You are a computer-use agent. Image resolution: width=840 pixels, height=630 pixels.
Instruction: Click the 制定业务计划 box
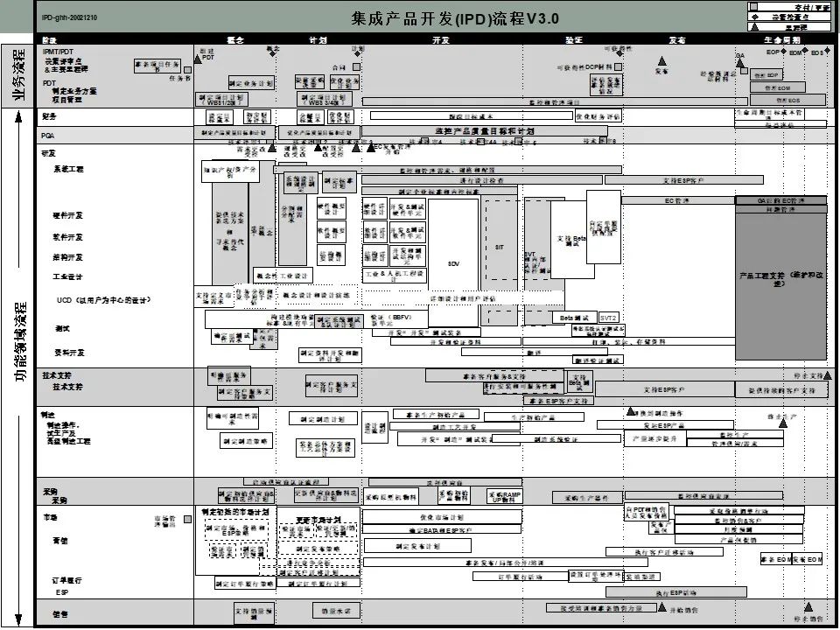(x=251, y=83)
